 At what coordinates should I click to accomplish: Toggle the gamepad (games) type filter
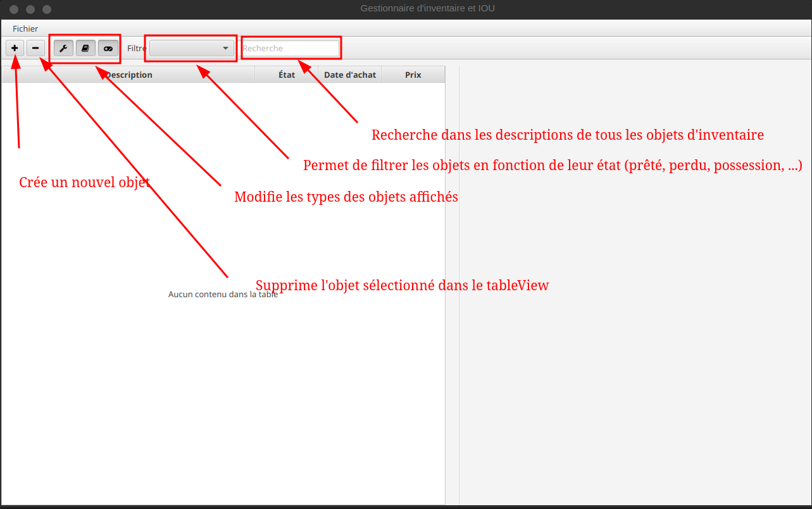coord(108,48)
